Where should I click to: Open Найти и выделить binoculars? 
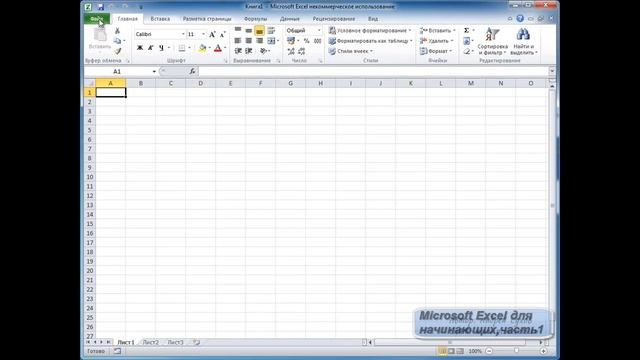click(x=523, y=42)
